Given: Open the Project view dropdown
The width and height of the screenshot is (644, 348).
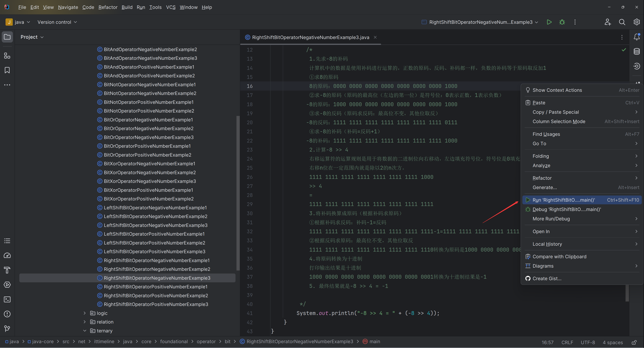Looking at the screenshot, I should (32, 37).
